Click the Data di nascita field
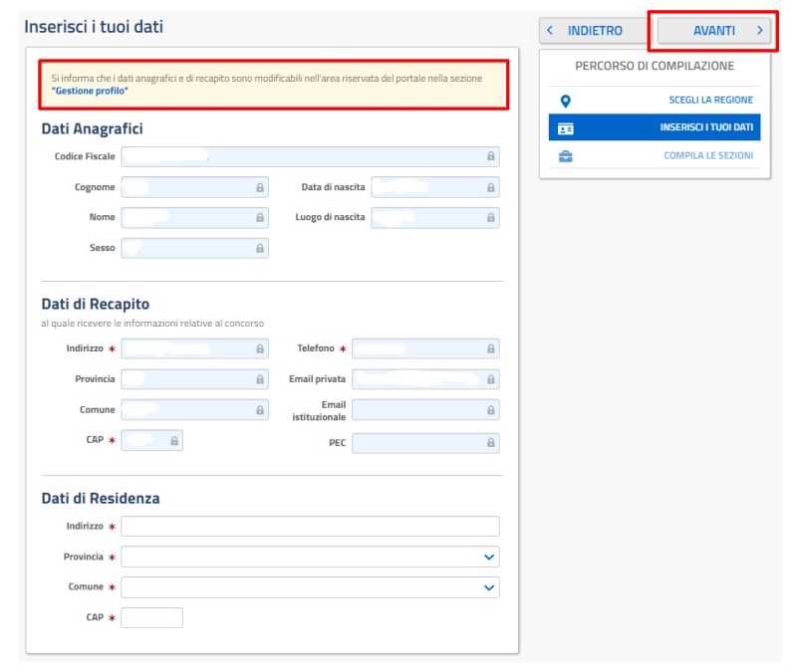The width and height of the screenshot is (797, 672). pyautogui.click(x=435, y=187)
